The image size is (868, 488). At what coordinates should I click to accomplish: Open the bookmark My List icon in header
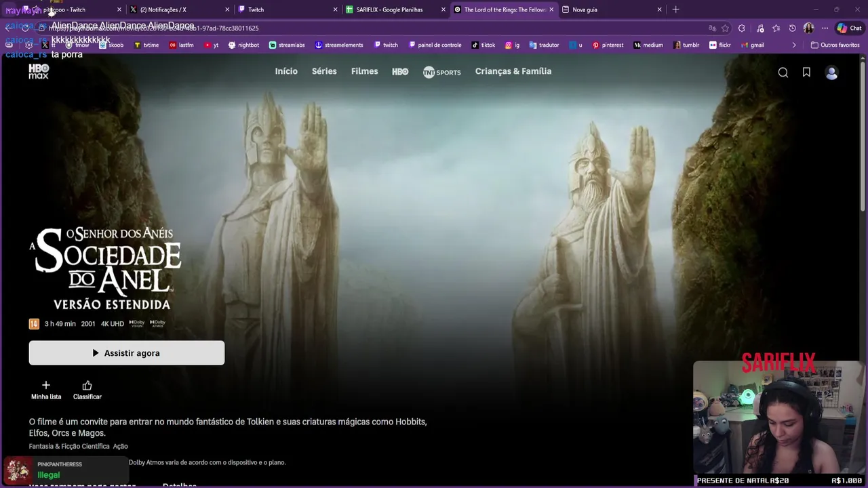point(806,73)
